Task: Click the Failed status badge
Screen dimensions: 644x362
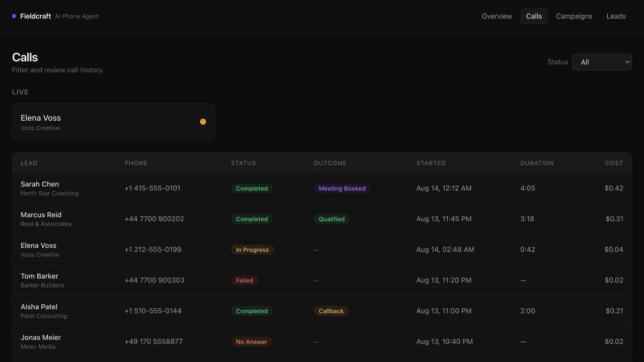Action: click(x=245, y=281)
